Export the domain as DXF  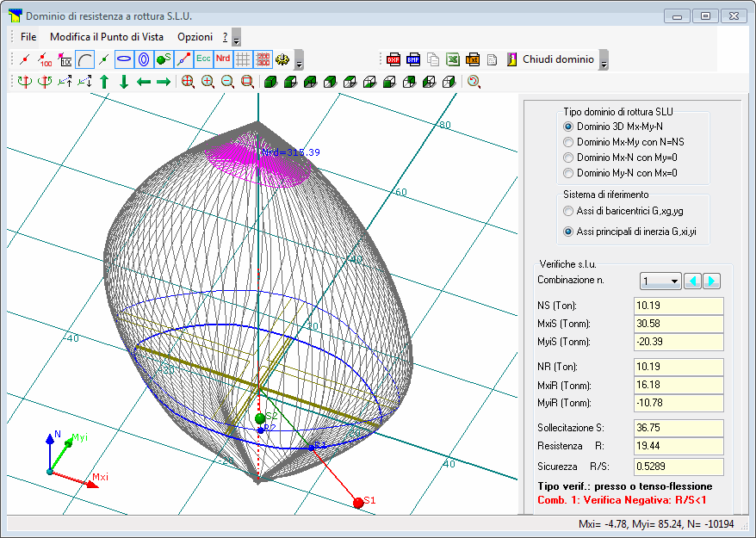pyautogui.click(x=393, y=59)
